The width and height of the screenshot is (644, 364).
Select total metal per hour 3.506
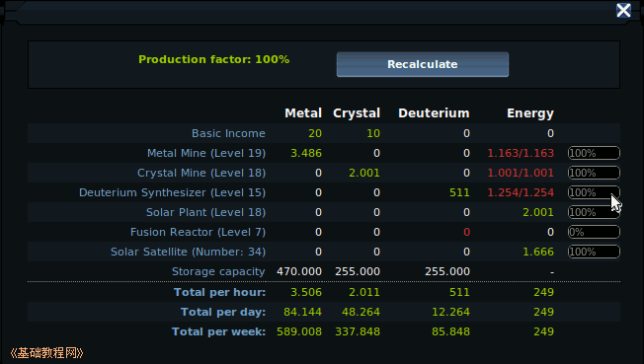point(306,292)
